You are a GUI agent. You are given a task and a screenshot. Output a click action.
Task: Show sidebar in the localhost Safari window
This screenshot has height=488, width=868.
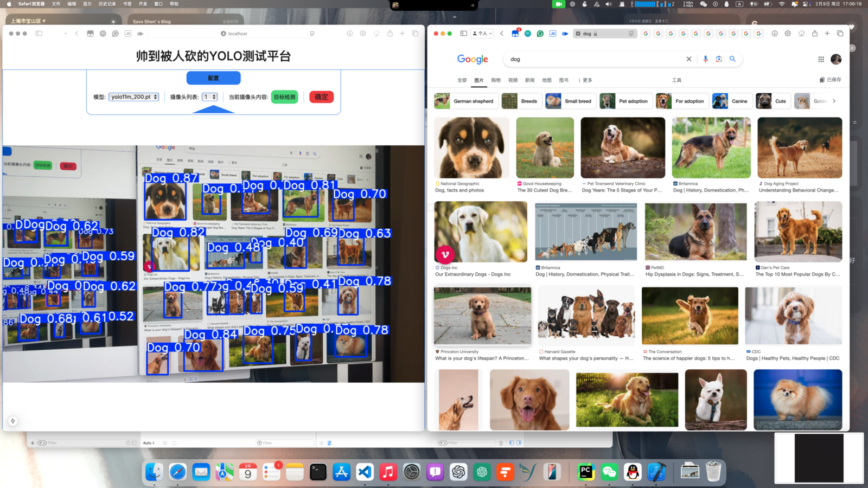(x=39, y=34)
